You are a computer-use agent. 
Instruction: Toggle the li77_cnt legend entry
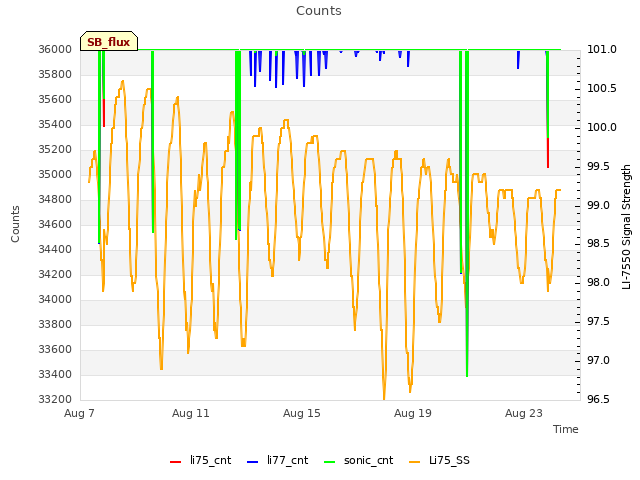pyautogui.click(x=278, y=460)
